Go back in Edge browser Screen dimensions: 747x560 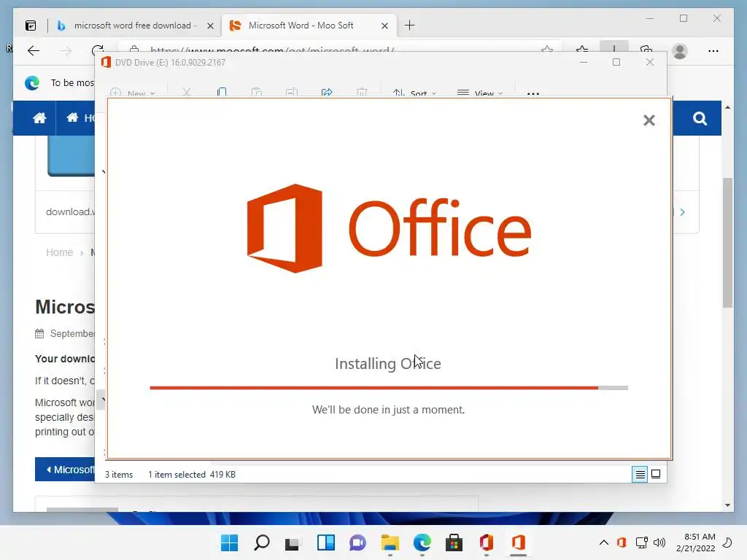coord(34,50)
